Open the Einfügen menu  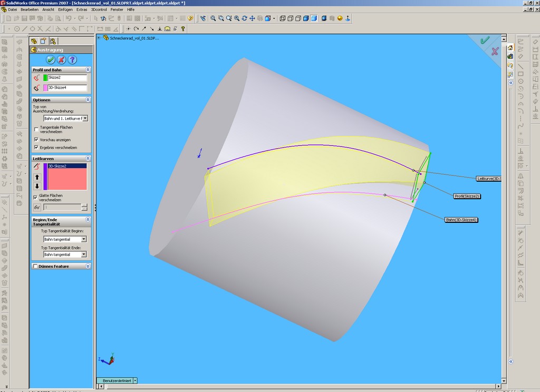[65, 9]
